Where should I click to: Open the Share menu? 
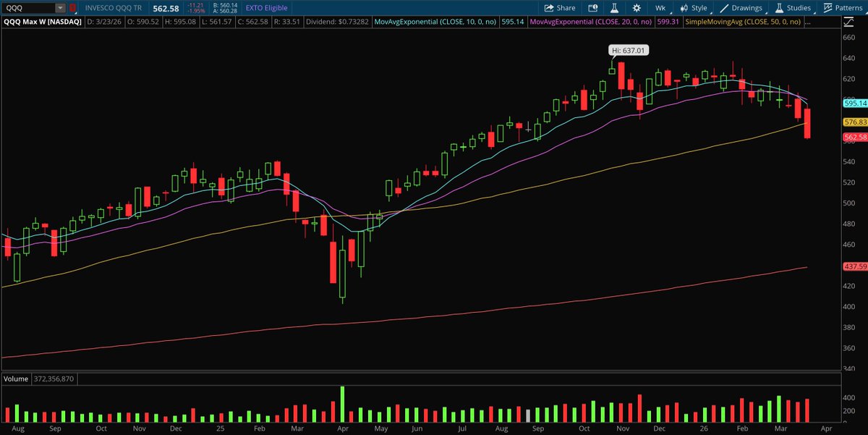561,8
